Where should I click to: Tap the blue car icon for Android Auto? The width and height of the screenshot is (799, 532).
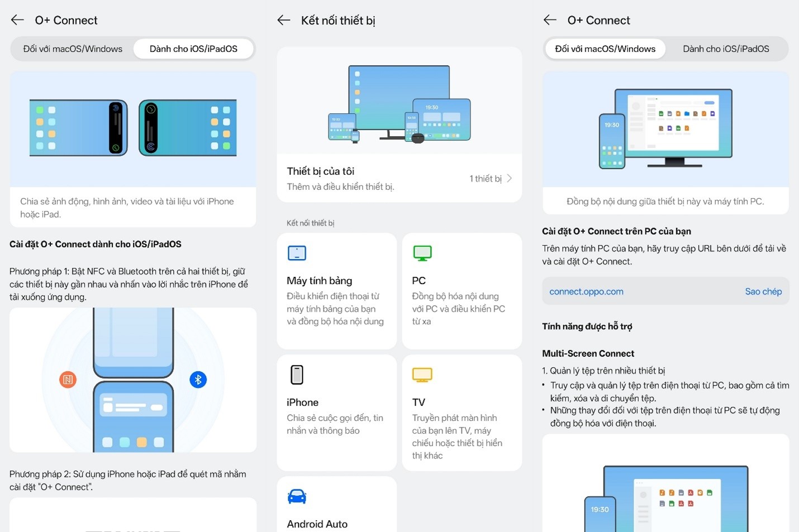[297, 496]
